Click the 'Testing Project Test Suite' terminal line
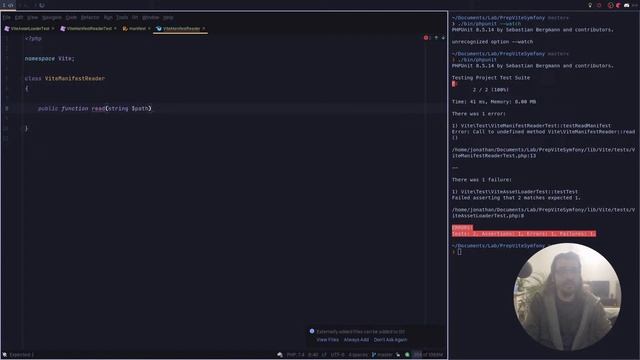 tap(491, 78)
